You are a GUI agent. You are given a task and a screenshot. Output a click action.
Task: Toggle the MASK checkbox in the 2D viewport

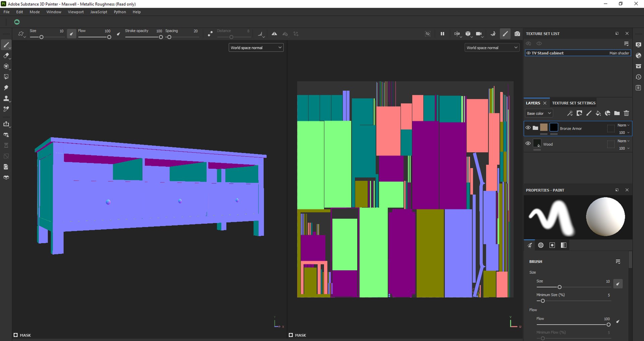tap(291, 335)
